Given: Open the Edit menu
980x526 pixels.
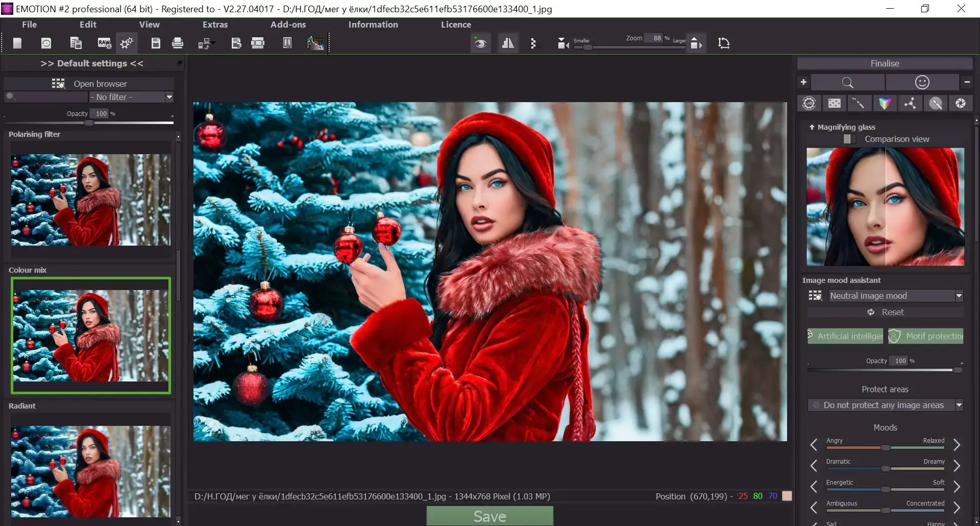Looking at the screenshot, I should 88,25.
